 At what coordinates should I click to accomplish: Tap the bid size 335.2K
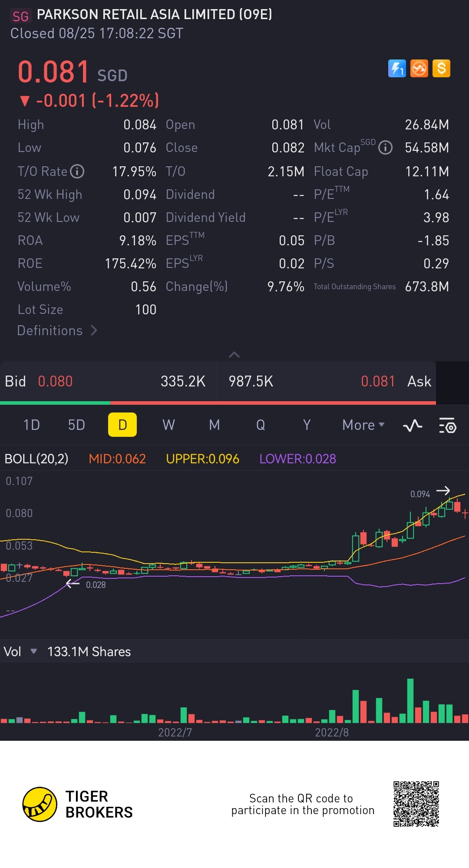point(183,381)
